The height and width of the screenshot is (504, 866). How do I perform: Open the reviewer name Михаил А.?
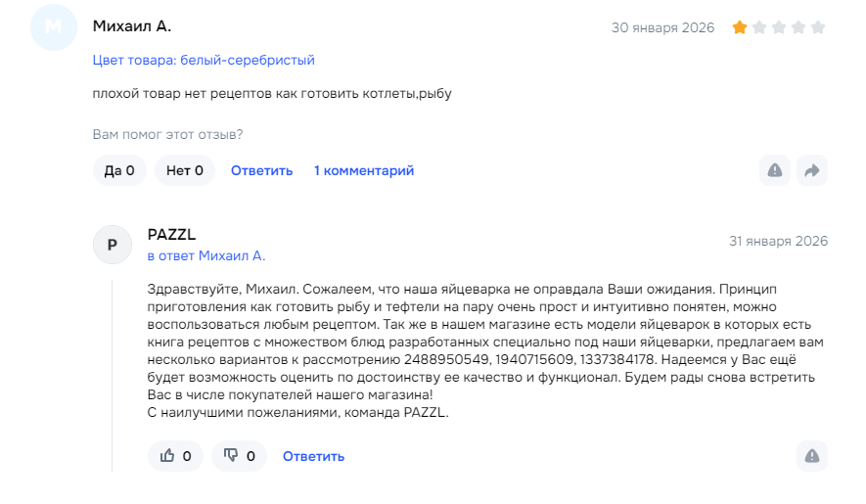pos(132,26)
